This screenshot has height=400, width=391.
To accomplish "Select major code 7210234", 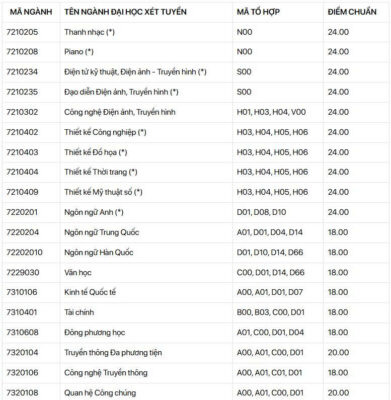I will 22,72.
